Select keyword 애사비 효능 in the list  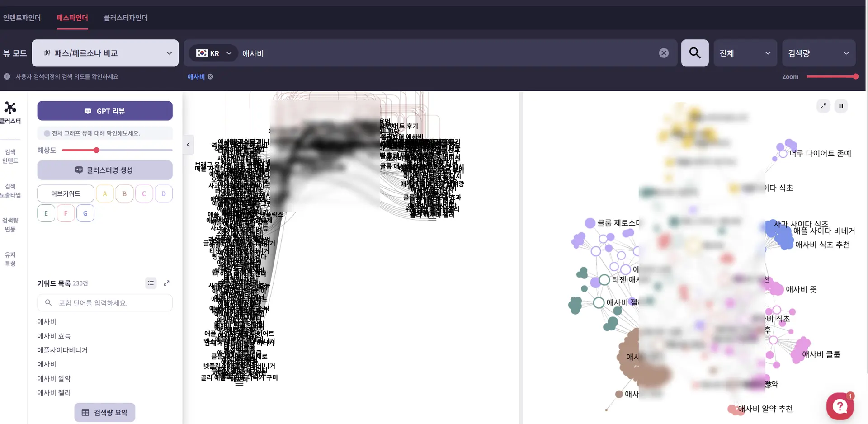pyautogui.click(x=54, y=336)
